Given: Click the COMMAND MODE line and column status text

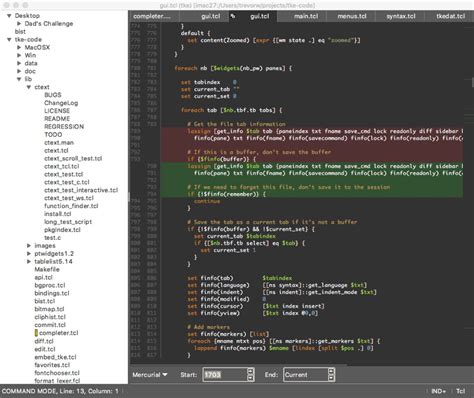Looking at the screenshot, I should (x=60, y=391).
